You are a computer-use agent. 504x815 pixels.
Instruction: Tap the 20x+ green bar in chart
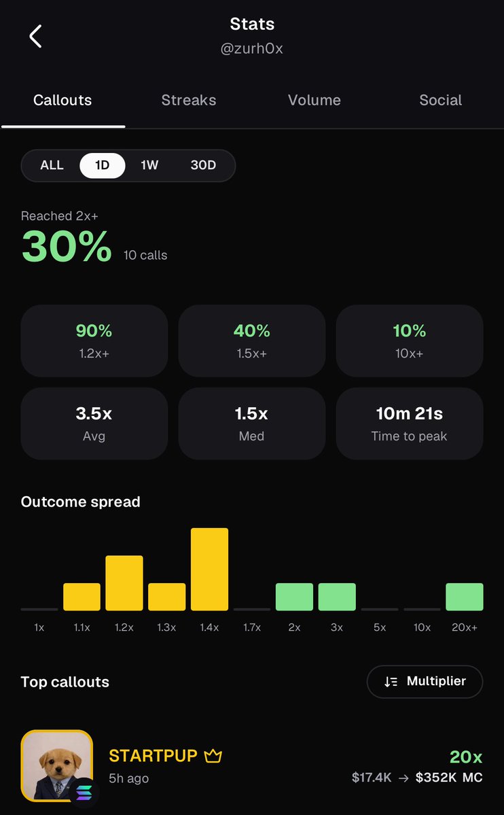pos(465,597)
